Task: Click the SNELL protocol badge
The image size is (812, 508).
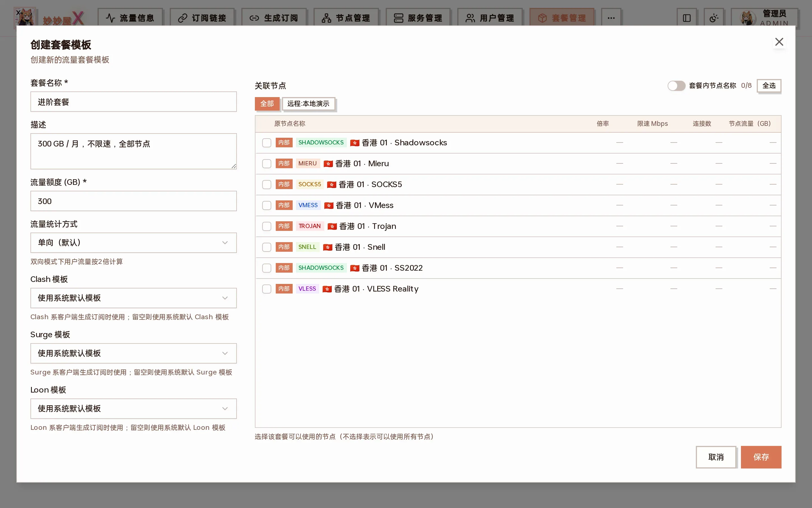Action: point(307,247)
